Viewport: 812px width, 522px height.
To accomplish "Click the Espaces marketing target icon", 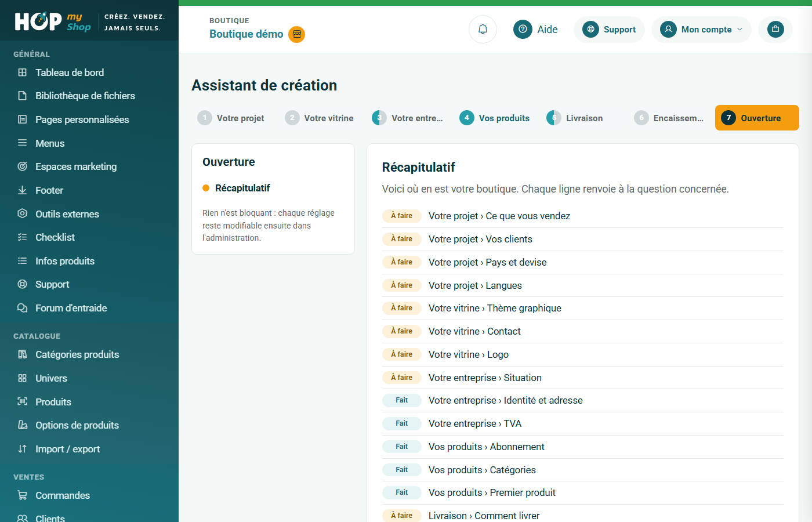I will [x=23, y=166].
